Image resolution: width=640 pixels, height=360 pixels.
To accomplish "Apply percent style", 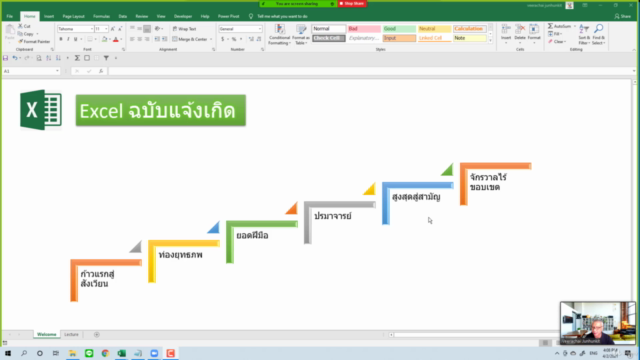I will 234,39.
